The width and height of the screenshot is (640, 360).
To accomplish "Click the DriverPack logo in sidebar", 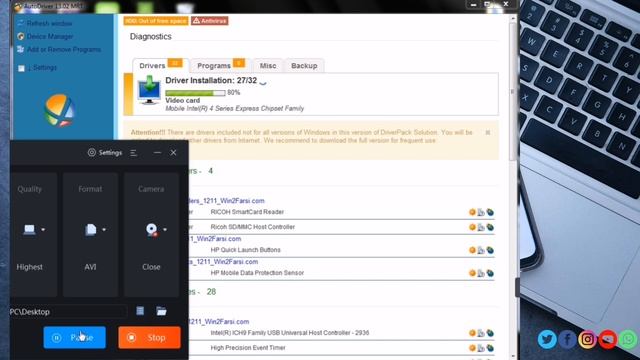I will 60,110.
